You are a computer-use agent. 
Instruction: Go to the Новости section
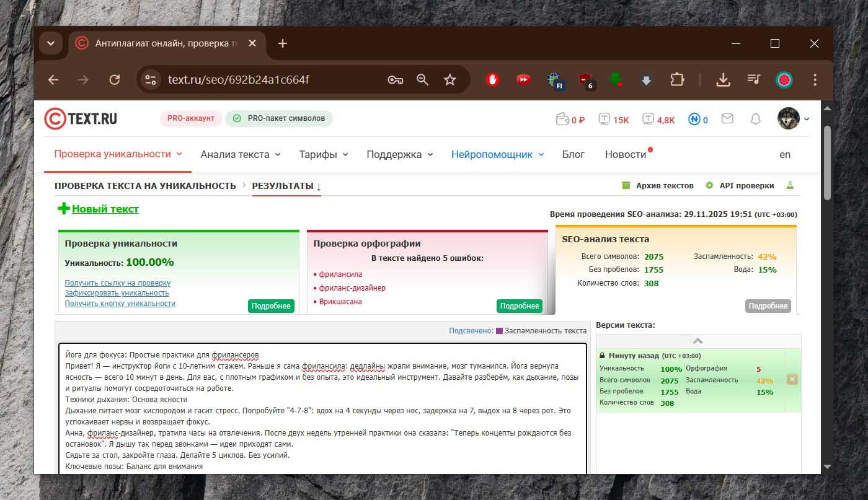pyautogui.click(x=625, y=155)
